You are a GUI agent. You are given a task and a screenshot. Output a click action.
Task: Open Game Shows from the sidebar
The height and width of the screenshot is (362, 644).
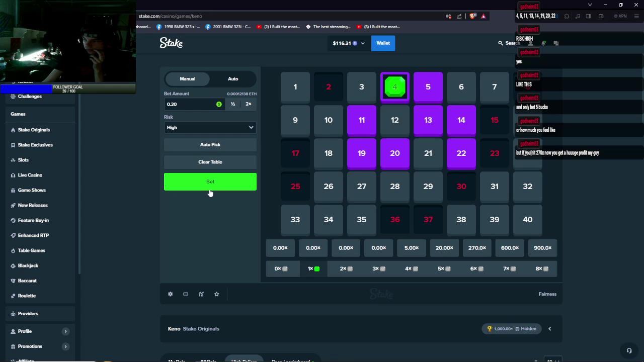click(x=40, y=190)
